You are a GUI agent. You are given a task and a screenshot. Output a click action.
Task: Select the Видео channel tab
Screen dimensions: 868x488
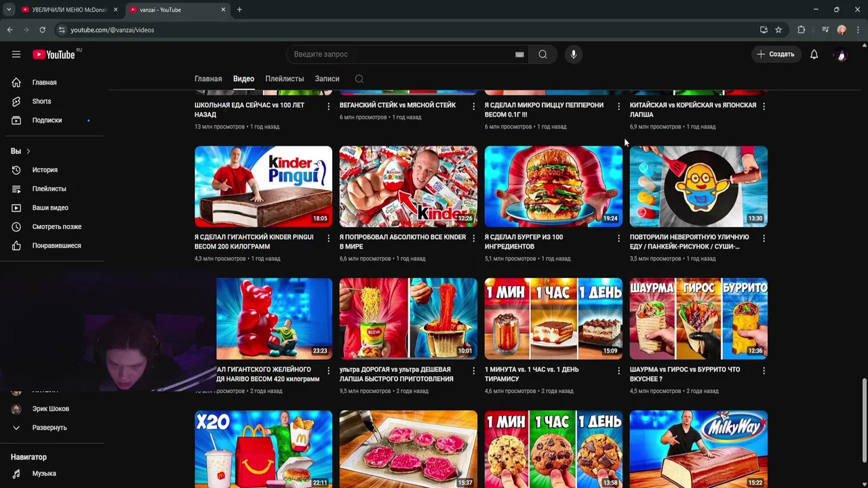pyautogui.click(x=243, y=79)
